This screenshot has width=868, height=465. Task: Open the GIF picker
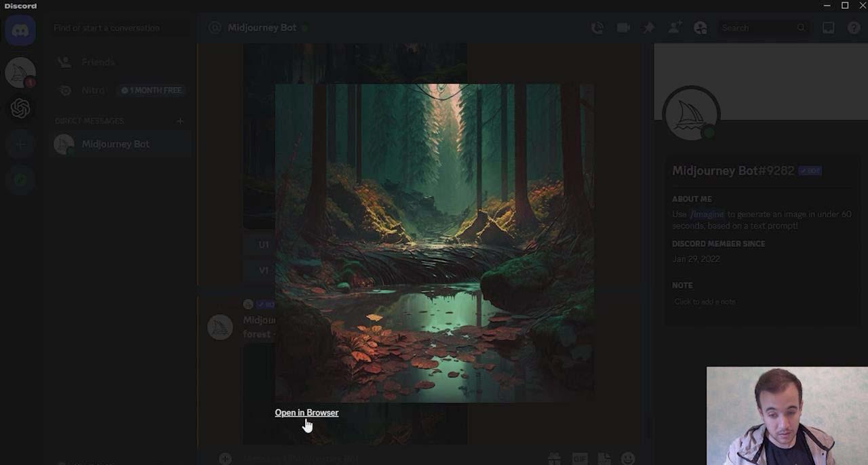tap(580, 458)
